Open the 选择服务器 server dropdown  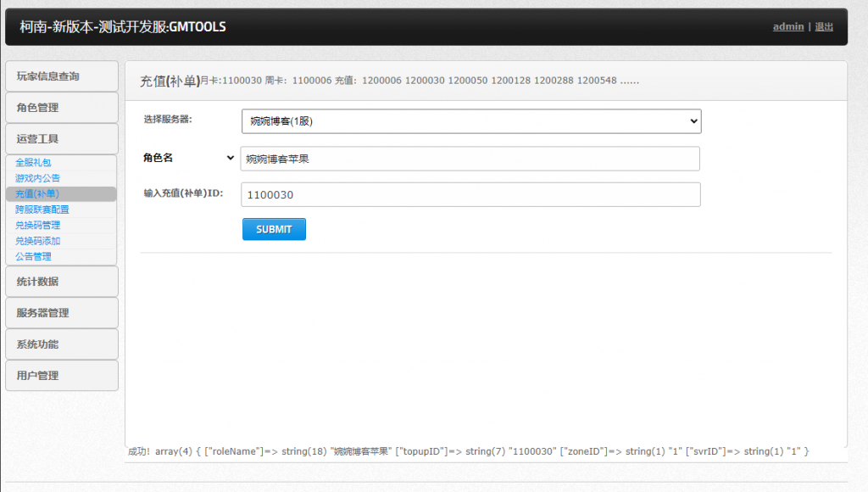pos(470,121)
